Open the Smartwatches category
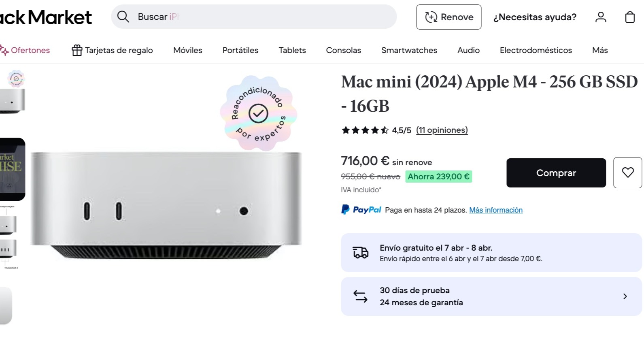 click(x=409, y=50)
